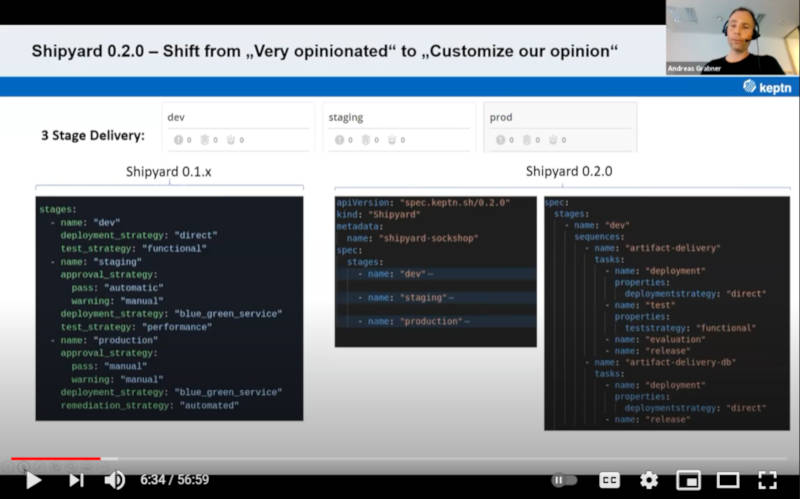Expand collapsed 'name: "production"' line in middle panel

(413, 321)
